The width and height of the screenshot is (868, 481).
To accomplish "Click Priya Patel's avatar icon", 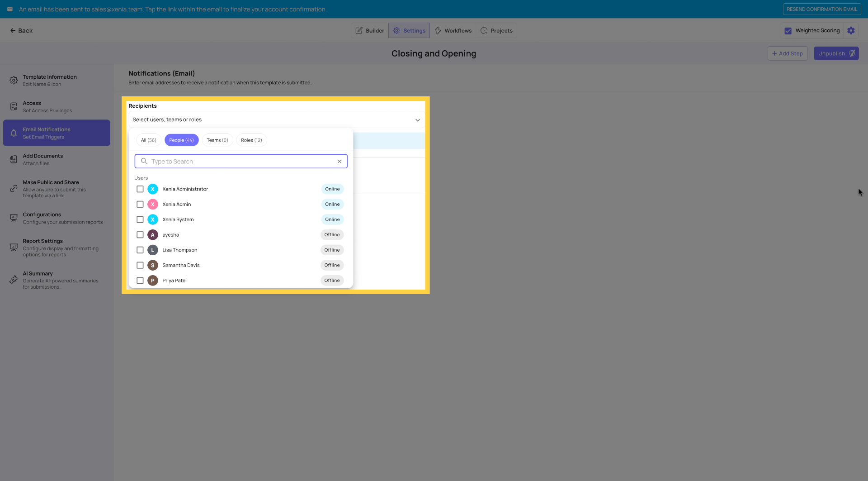I will [153, 281].
